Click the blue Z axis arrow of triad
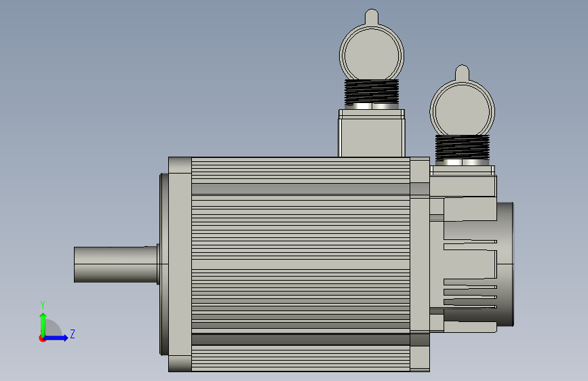Viewport: 588px width, 381px height. pos(56,338)
